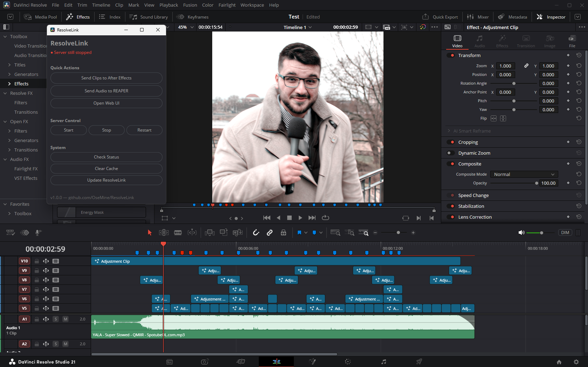Click the Loop playback icon
This screenshot has width=588, height=367.
click(325, 218)
